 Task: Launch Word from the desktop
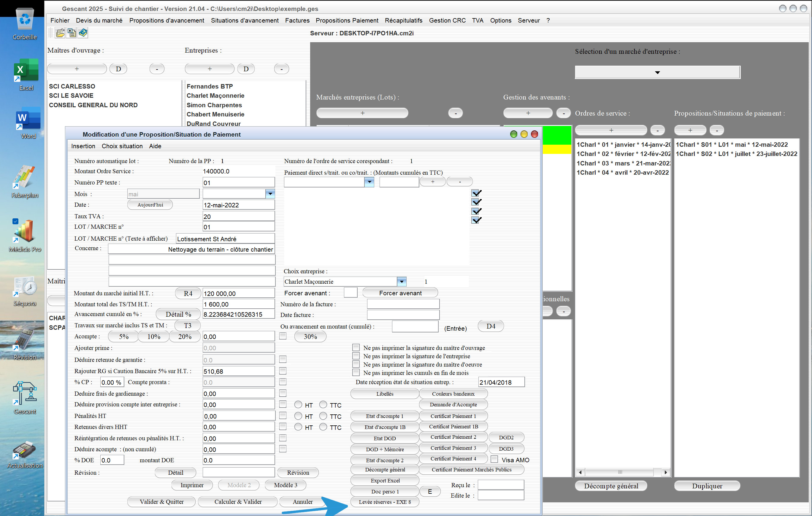(28, 123)
